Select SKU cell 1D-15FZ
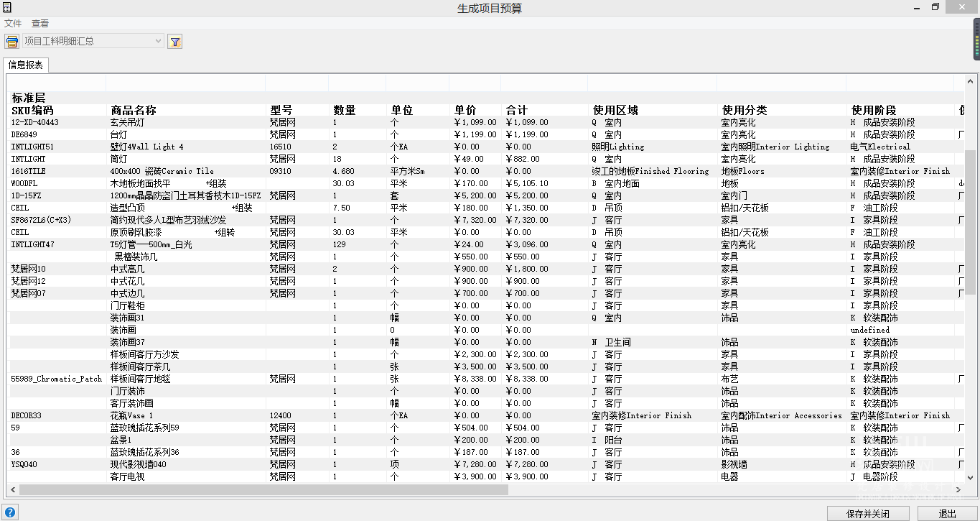This screenshot has height=521, width=980. coord(26,195)
